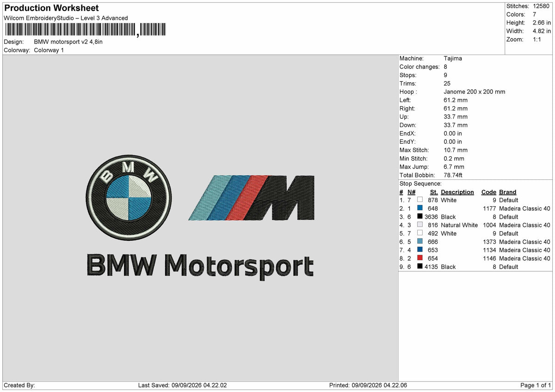Click the barcode under the worksheet header
This screenshot has height=392, width=555.
pos(85,30)
